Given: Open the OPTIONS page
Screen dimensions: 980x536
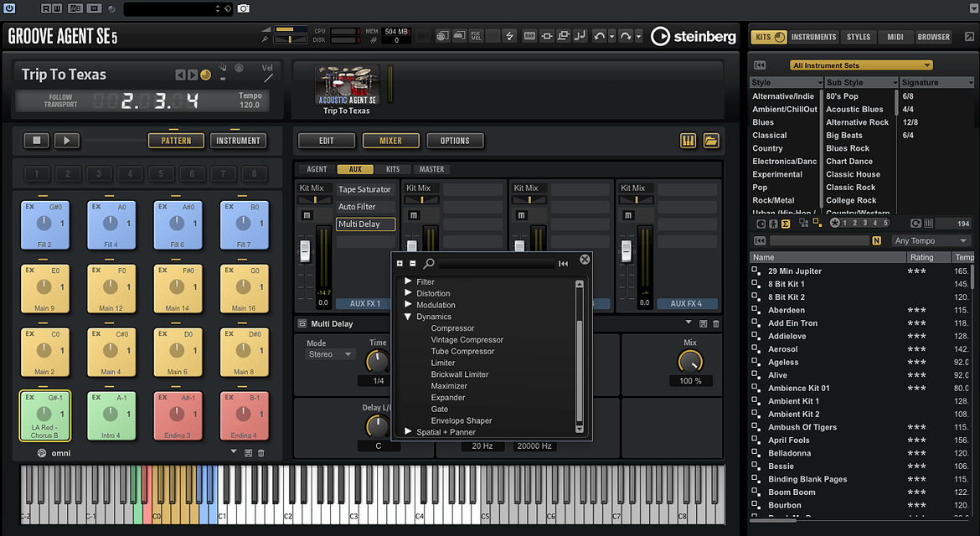Looking at the screenshot, I should click(x=455, y=141).
